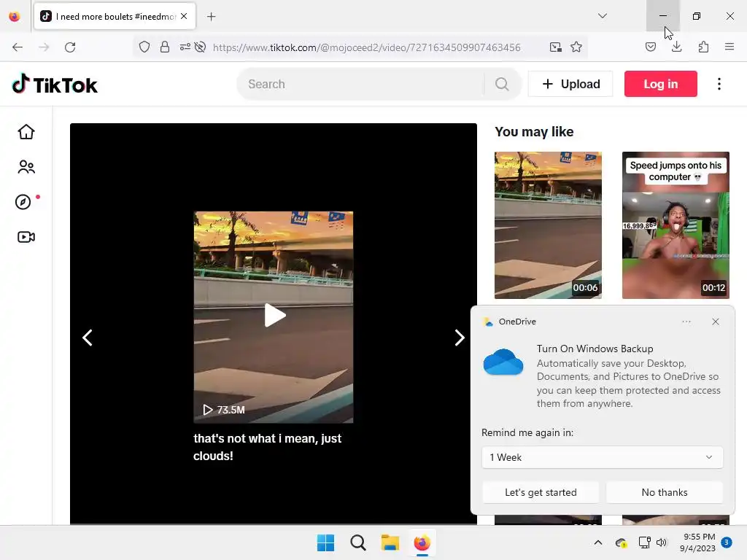Click the TikTok logo
Screen dimensions: 747x560
(55, 85)
